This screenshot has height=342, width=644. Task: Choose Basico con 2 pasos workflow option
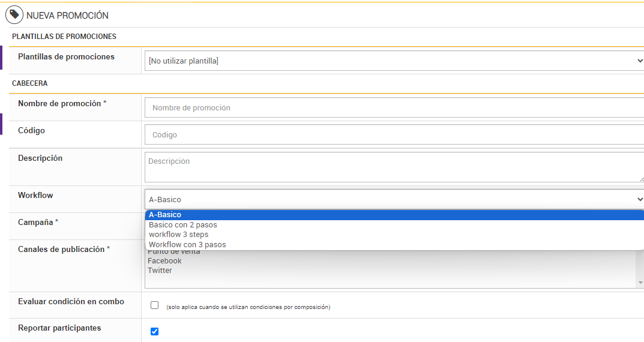point(394,225)
